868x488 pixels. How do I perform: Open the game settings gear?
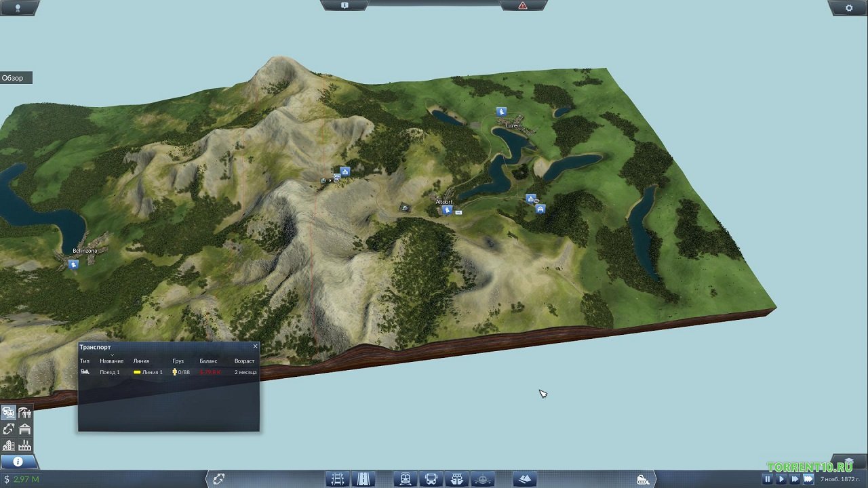click(x=848, y=8)
